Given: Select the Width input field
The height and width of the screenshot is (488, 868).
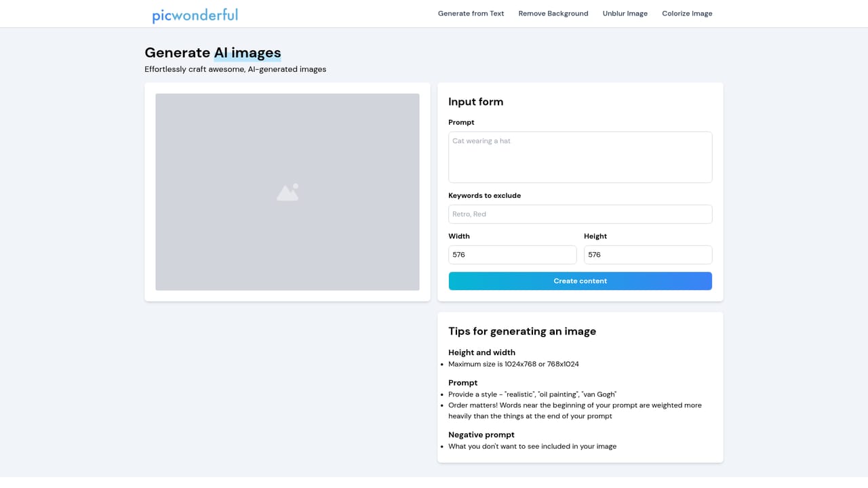Looking at the screenshot, I should [x=513, y=255].
